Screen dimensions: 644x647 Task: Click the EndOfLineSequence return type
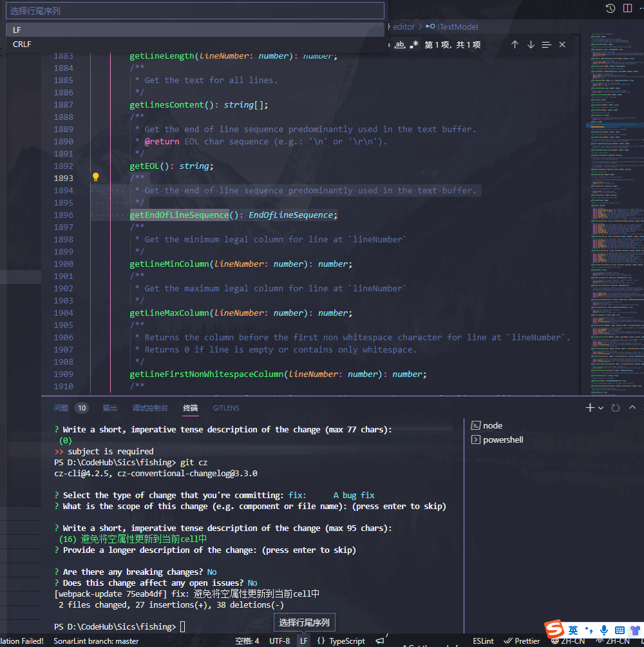tap(290, 215)
